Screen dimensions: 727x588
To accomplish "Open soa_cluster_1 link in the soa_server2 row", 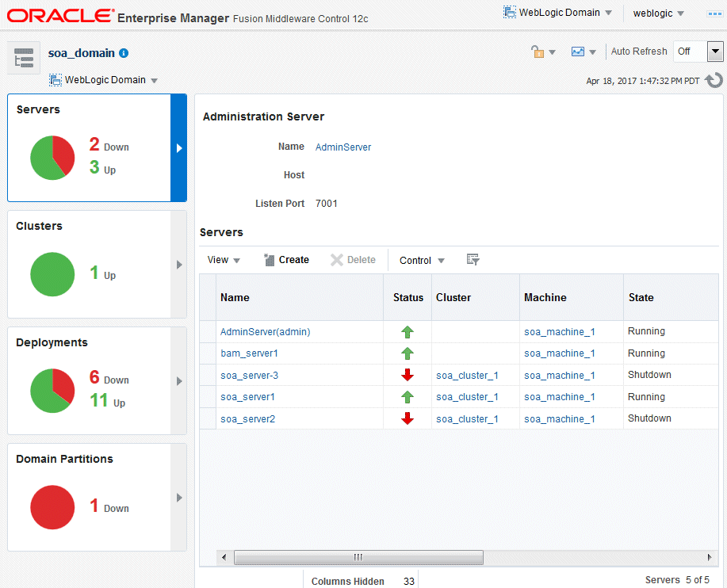I will pyautogui.click(x=468, y=419).
